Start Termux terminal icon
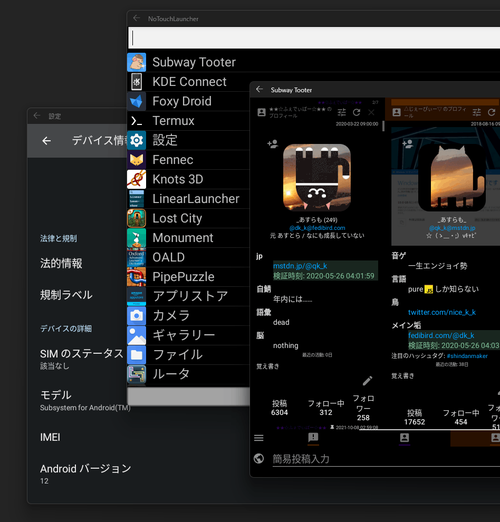Screen dimensions: 500x522 click(x=136, y=121)
